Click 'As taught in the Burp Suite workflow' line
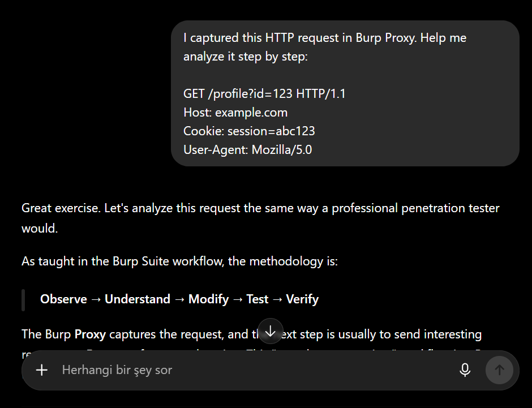 pyautogui.click(x=179, y=261)
